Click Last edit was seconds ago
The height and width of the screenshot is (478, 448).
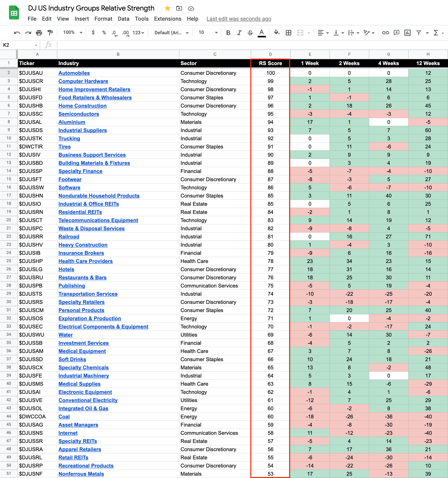tap(239, 19)
